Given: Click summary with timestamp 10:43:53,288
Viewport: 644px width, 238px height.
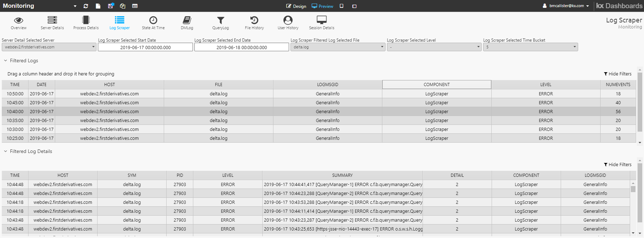Looking at the screenshot, I should (x=343, y=202).
